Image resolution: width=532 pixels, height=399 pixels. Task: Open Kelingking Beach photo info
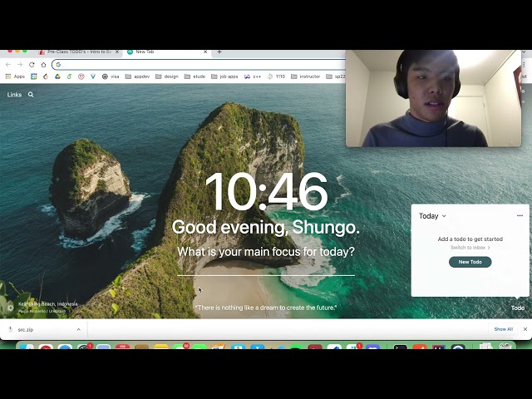coord(48,304)
